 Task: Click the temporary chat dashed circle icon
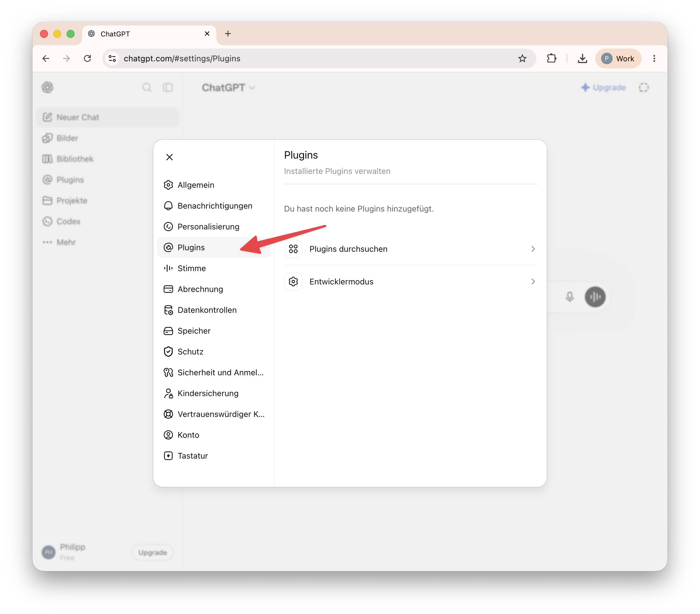coord(644,88)
